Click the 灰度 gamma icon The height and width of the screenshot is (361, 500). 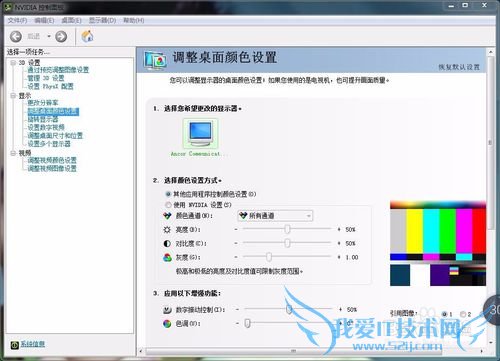167,258
